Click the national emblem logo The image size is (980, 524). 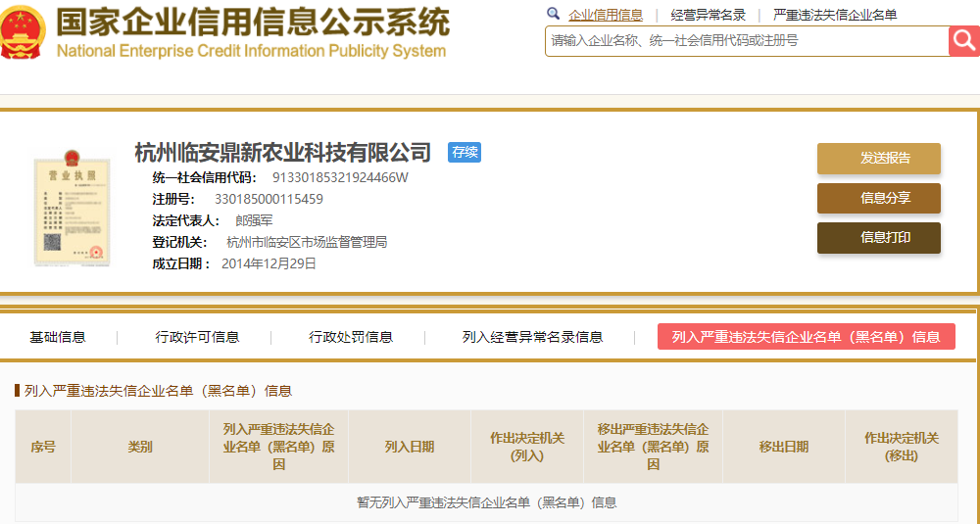(x=23, y=31)
